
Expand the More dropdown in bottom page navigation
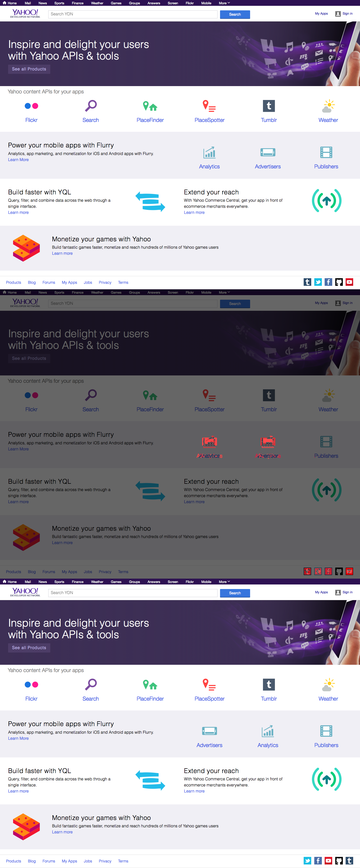[x=224, y=582]
